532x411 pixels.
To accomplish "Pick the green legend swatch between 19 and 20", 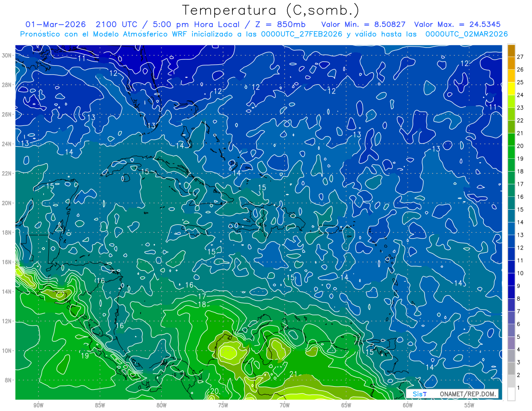I will (511, 153).
